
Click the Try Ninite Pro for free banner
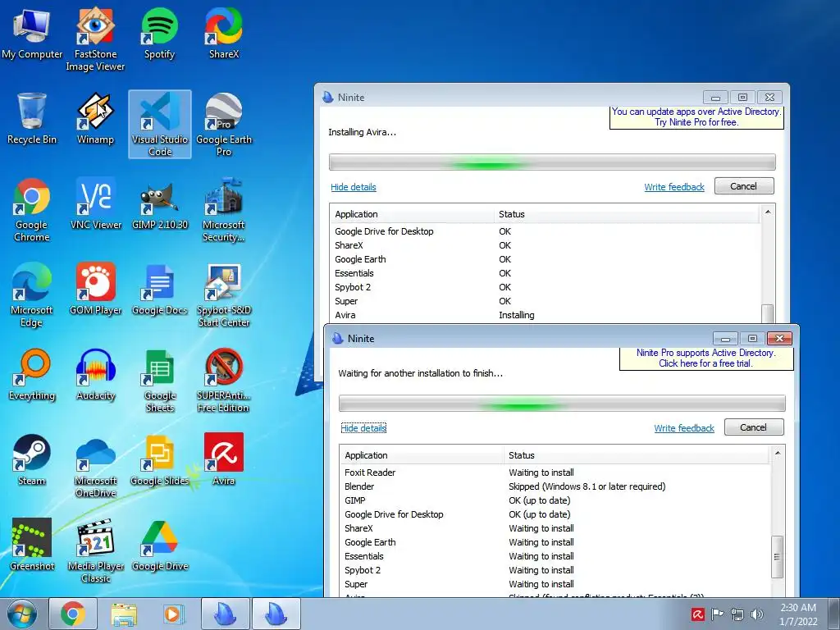(696, 117)
